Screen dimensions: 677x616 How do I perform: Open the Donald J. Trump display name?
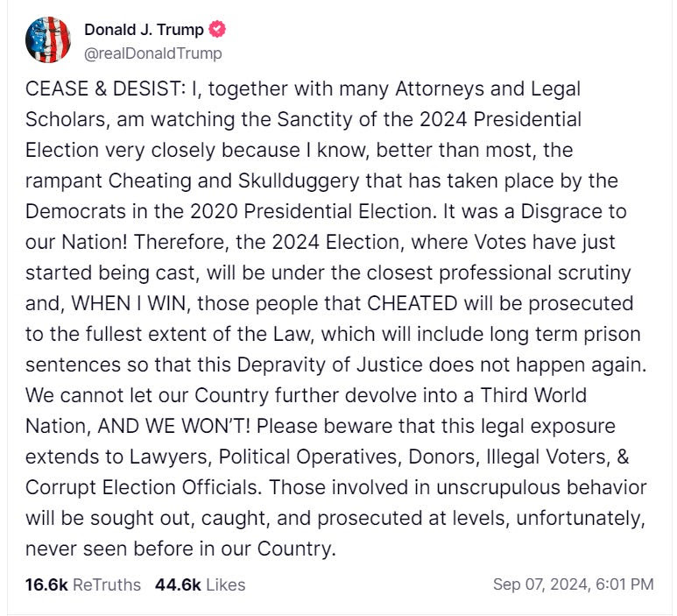pos(144,30)
